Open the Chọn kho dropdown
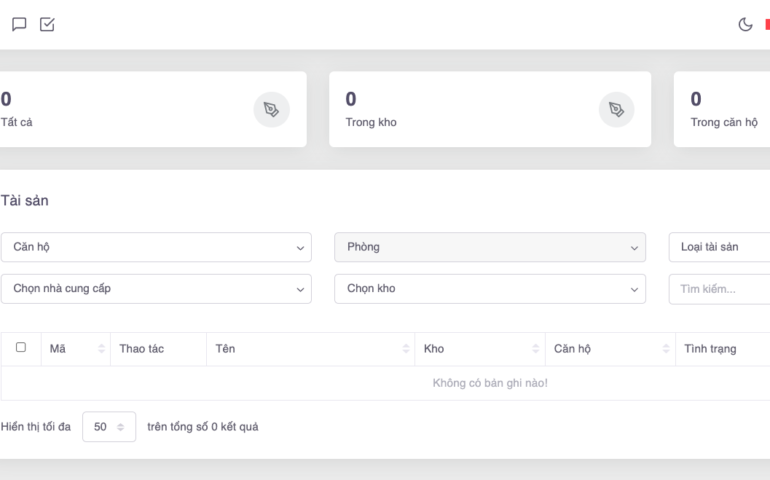770x480 pixels. pos(490,288)
